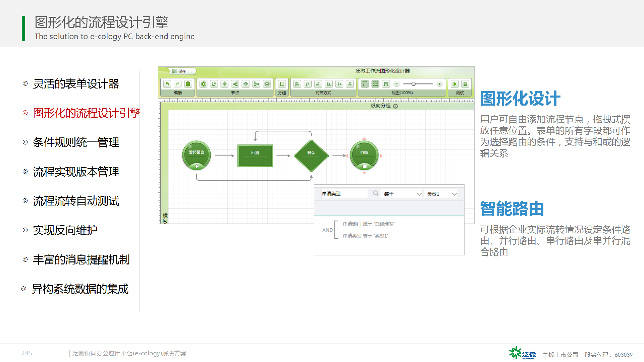
Task: Click the align-right icon
Action: 318,84
